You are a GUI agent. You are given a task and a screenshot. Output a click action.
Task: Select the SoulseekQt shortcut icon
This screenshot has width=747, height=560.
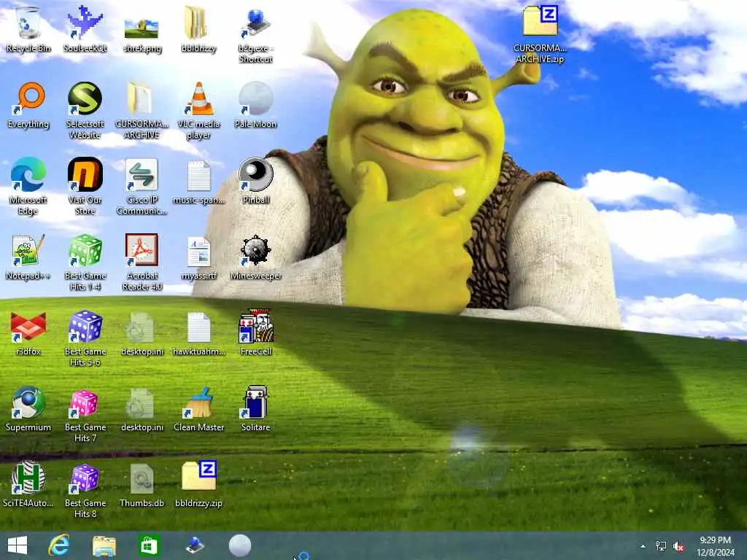coord(85,29)
